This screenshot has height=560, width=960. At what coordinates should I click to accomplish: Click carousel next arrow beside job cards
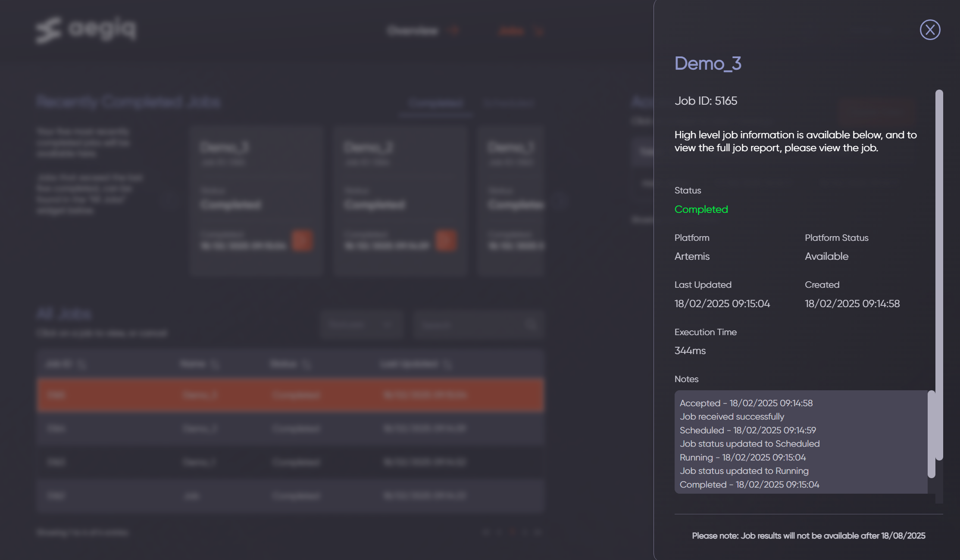point(560,201)
